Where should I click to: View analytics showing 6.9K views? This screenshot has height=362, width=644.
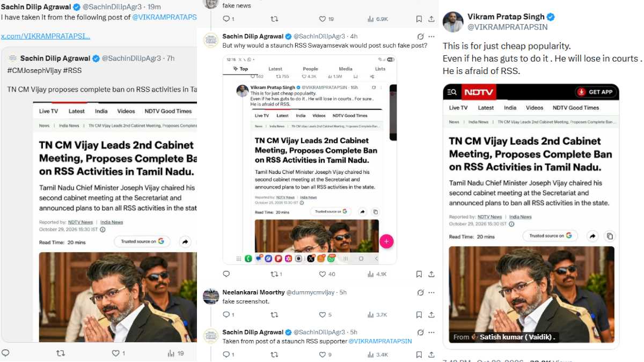378,19
